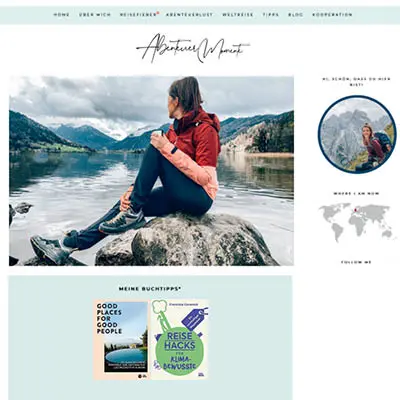Click the Follow Me heading

pyautogui.click(x=356, y=262)
